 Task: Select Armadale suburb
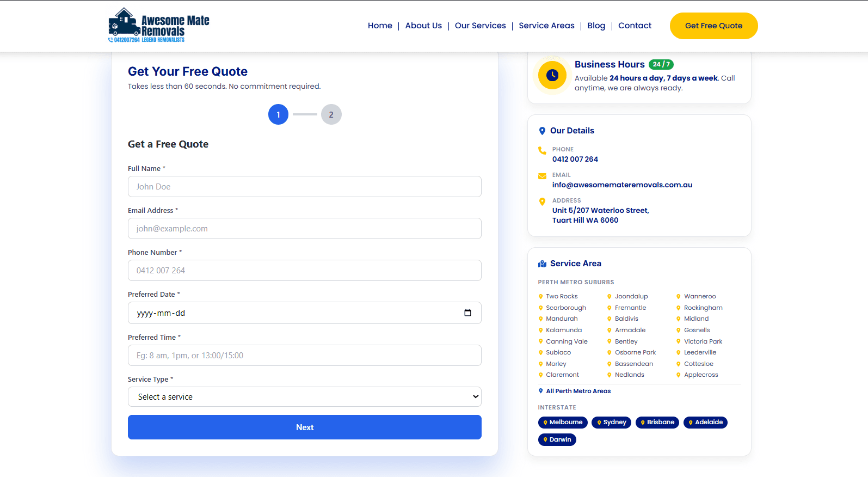pyautogui.click(x=630, y=330)
